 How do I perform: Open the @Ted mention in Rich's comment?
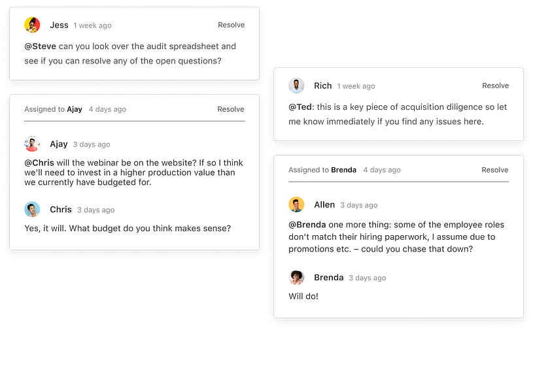pyautogui.click(x=301, y=107)
